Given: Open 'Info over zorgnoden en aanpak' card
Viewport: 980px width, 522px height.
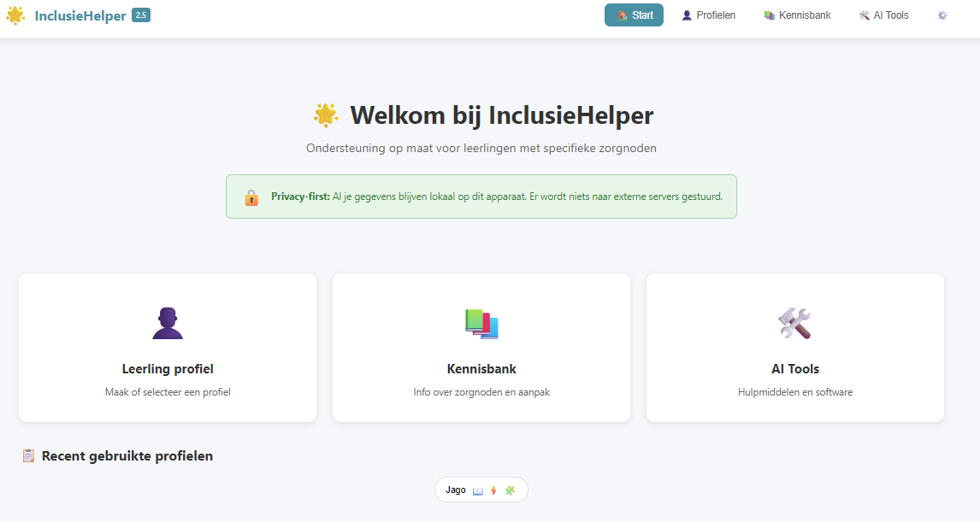Looking at the screenshot, I should click(x=481, y=392).
